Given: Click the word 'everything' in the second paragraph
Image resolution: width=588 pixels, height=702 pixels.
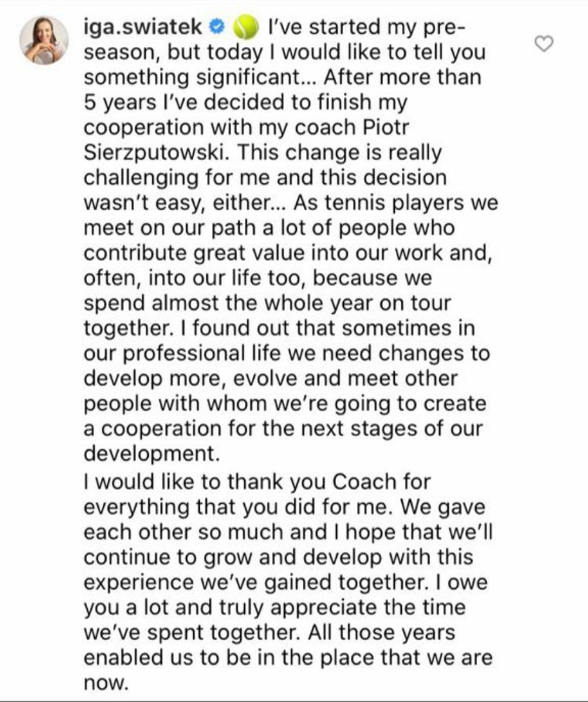Looking at the screenshot, I should 137,508.
